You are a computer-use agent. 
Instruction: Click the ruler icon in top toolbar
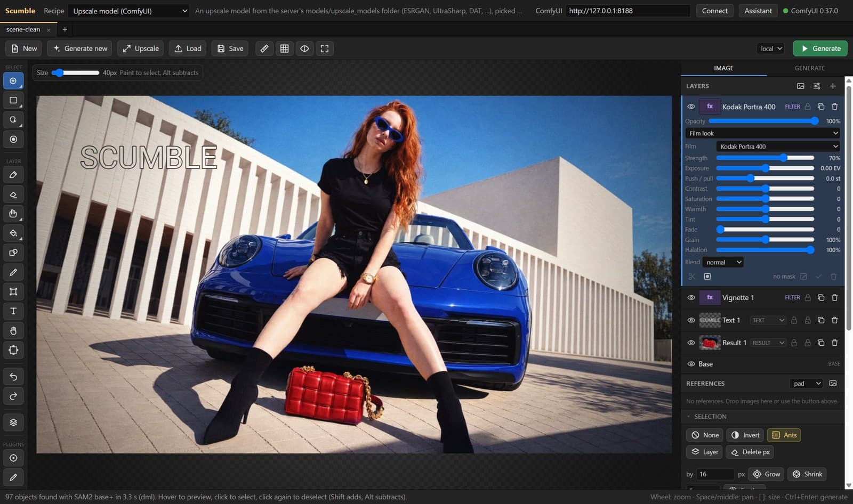point(264,48)
